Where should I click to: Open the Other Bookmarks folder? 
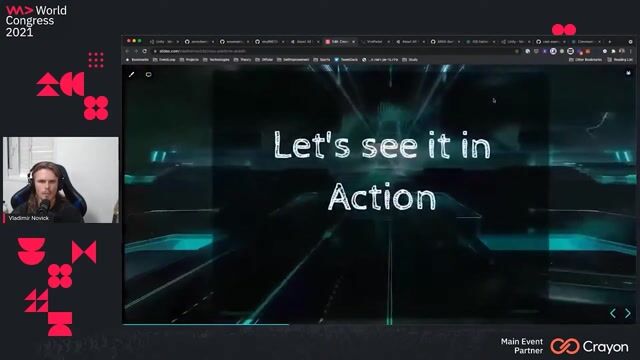(x=586, y=60)
